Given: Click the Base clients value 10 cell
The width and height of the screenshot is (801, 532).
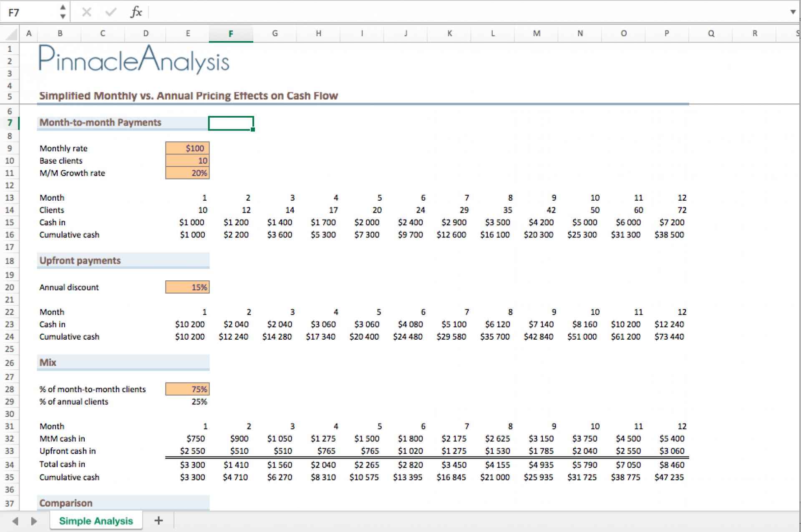Looking at the screenshot, I should point(187,161).
